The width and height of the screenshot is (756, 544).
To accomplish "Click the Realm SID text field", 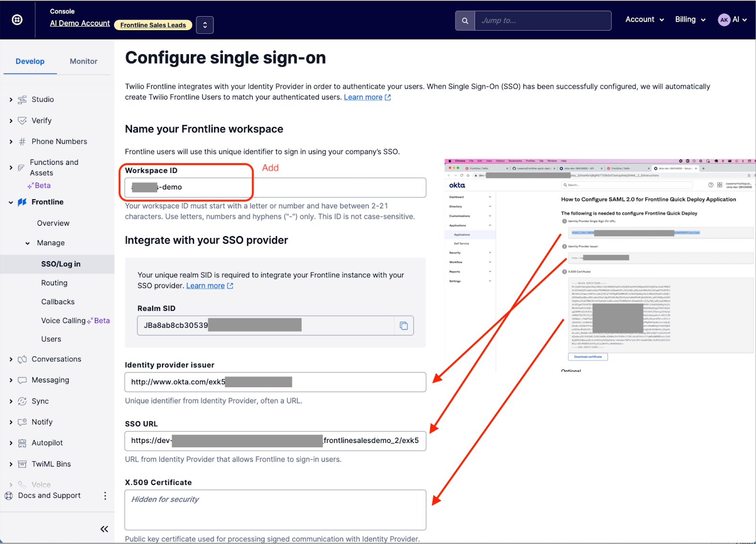I will pos(266,326).
